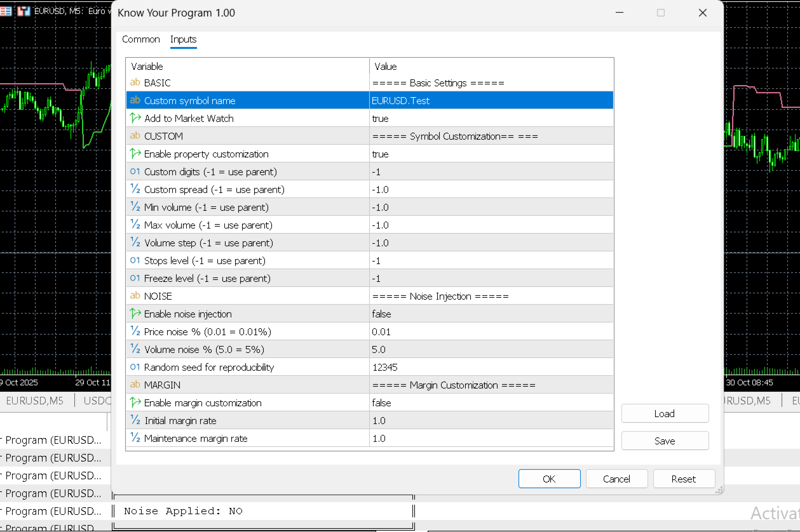
Task: Edit the Custom symbol name value field
Action: click(x=491, y=100)
